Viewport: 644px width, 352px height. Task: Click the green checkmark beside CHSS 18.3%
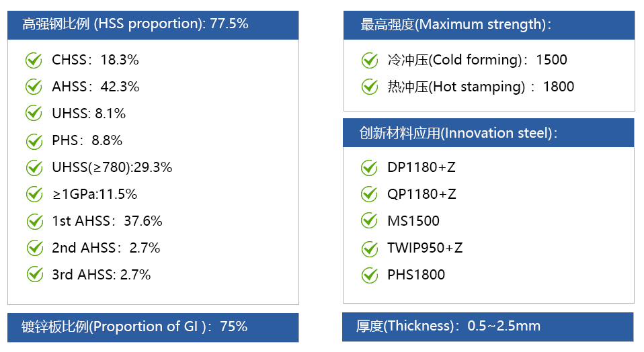tap(34, 60)
